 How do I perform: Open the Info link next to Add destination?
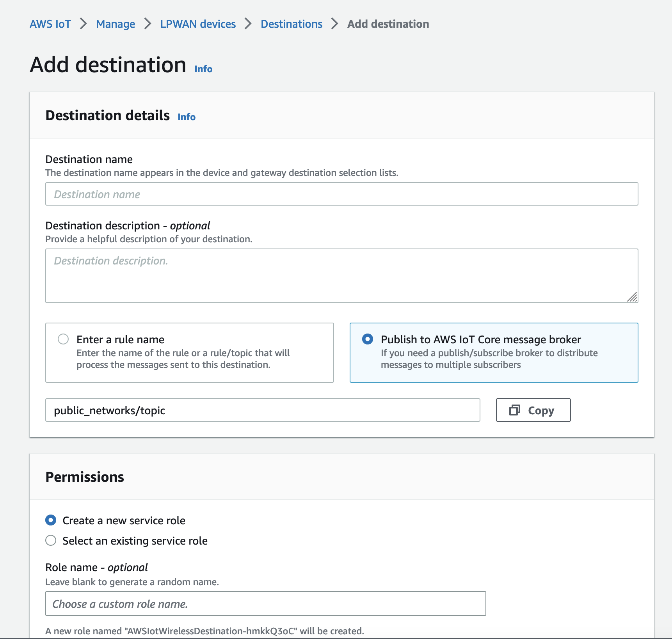[x=203, y=69]
